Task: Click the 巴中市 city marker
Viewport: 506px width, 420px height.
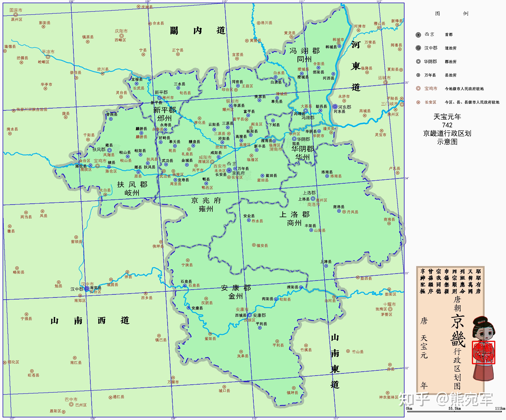Action: coord(71,404)
